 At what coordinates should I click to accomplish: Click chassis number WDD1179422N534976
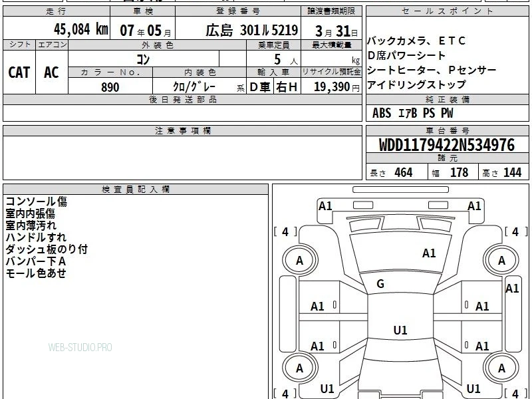point(446,145)
